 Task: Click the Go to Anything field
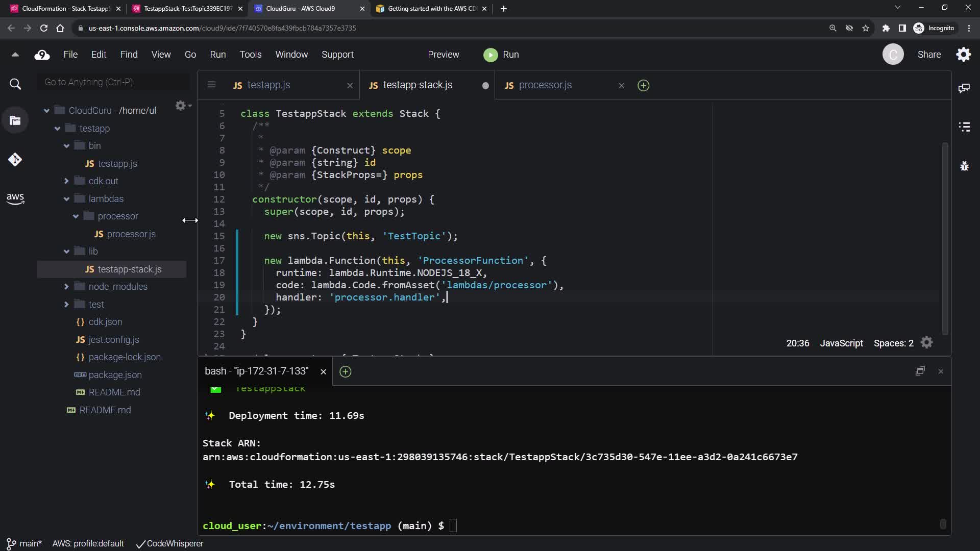(x=113, y=82)
